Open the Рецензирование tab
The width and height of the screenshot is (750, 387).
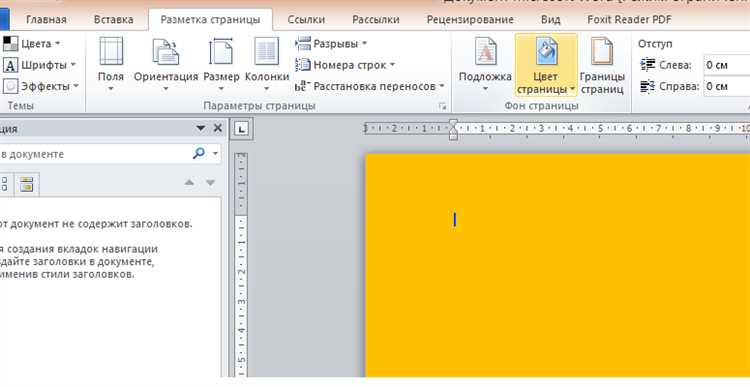pyautogui.click(x=470, y=20)
